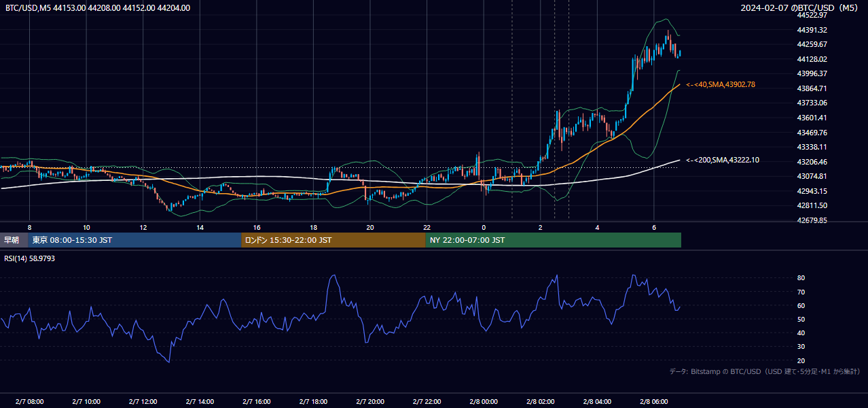Screen dimensions: 868x408
Task: Click the BTC/USD,M5 OHLC header text
Action: [98, 8]
